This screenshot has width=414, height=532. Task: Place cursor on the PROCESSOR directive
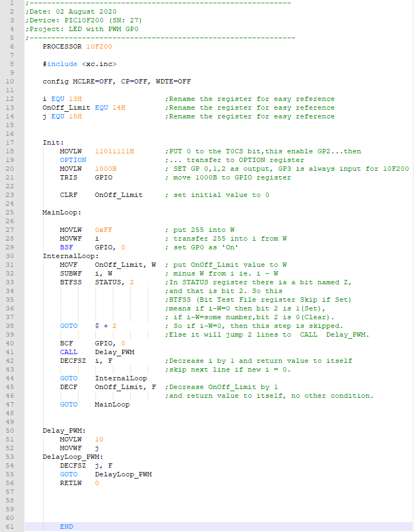62,46
